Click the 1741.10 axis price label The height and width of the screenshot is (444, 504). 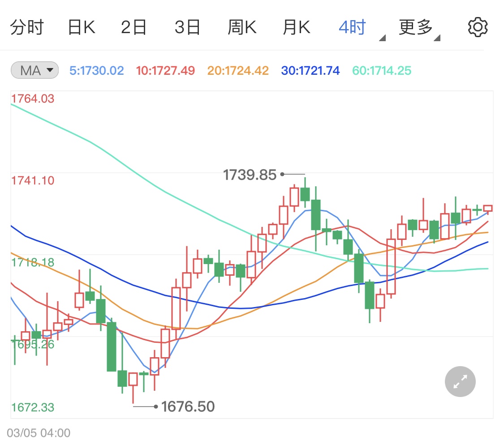pos(33,181)
